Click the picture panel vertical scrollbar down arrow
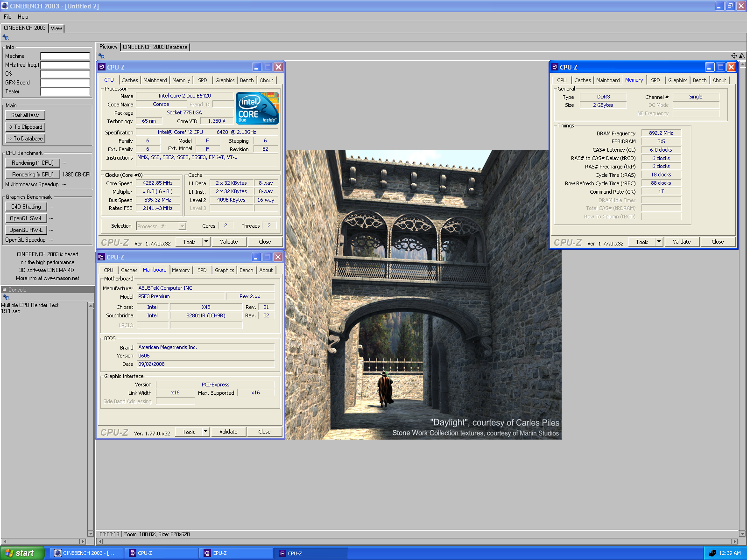This screenshot has height=560, width=747. coord(742,533)
